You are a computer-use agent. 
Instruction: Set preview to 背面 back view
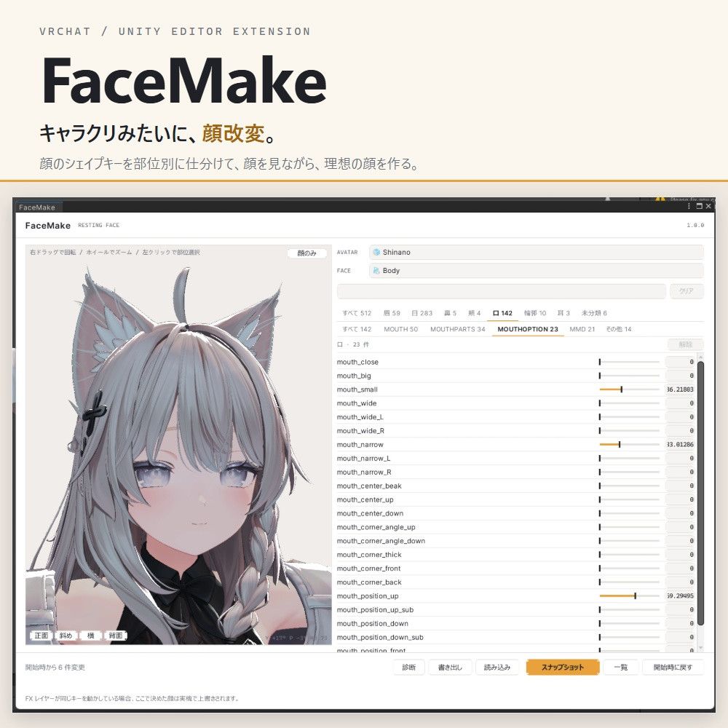point(116,636)
